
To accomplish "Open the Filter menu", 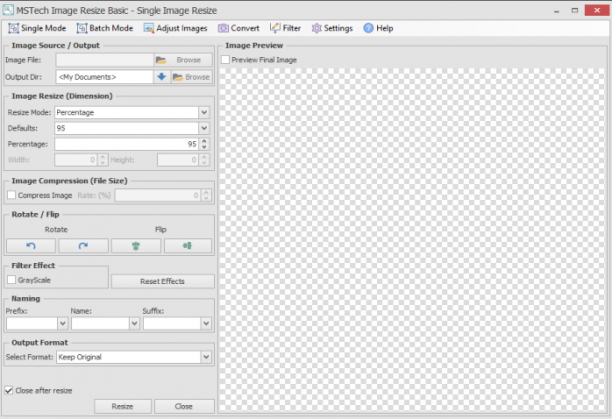I will tap(285, 28).
